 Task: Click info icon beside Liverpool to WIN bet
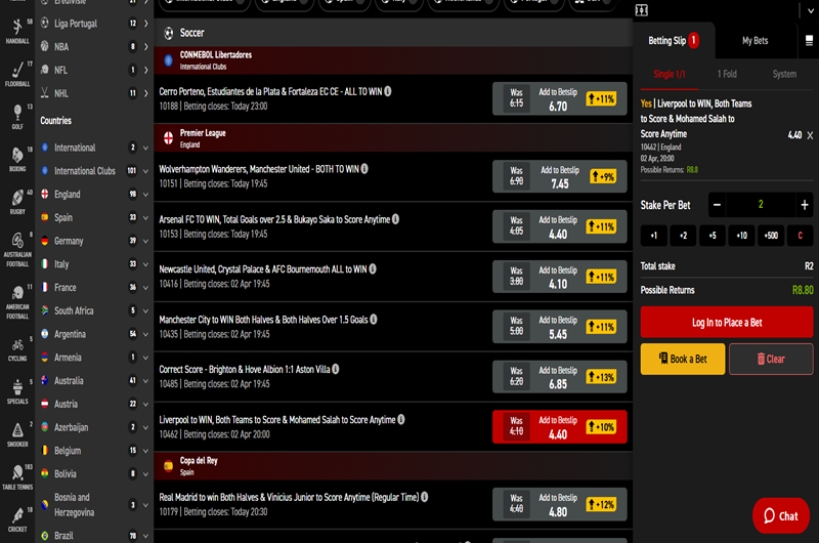401,419
